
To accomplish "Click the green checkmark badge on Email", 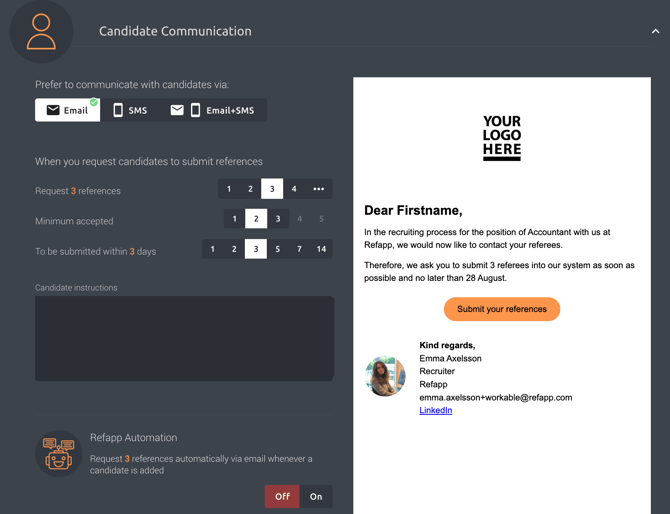I will point(94,102).
